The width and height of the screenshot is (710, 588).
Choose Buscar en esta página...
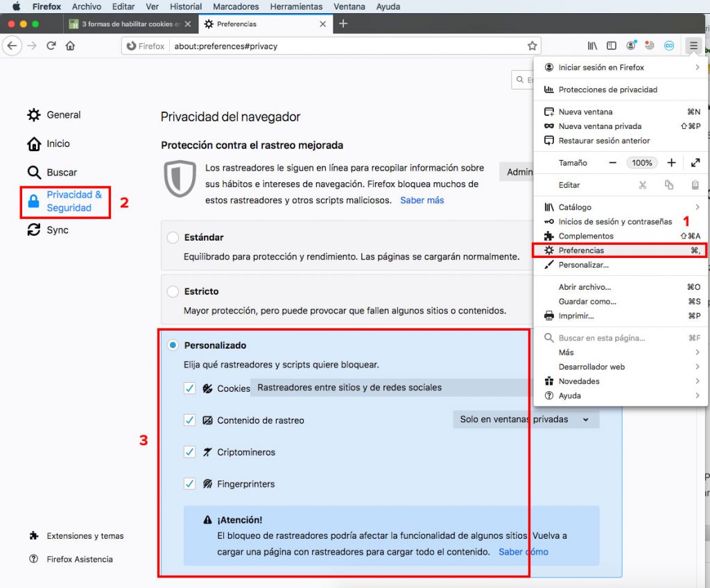(621, 338)
